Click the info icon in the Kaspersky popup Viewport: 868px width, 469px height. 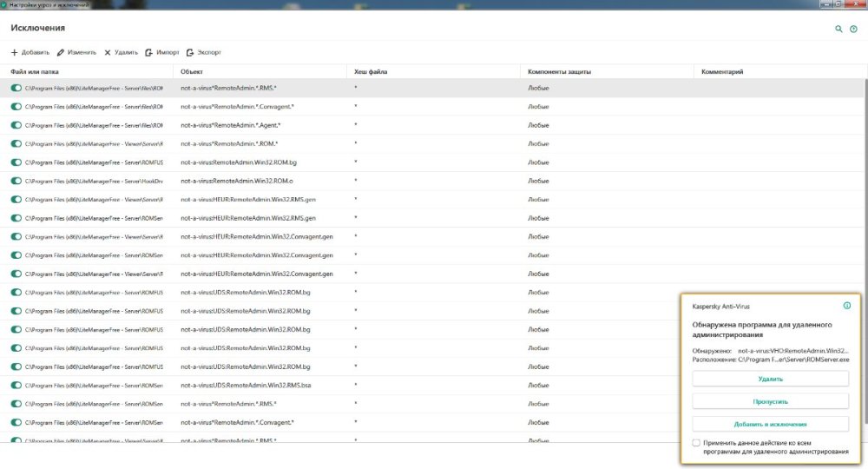[x=846, y=306]
